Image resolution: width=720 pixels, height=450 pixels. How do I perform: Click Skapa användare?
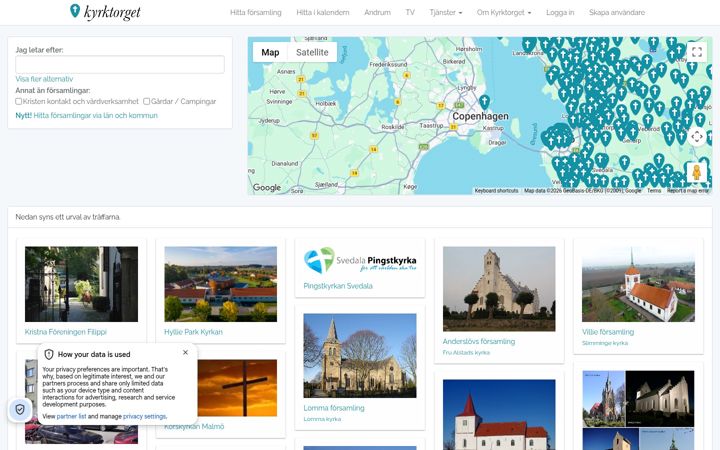click(617, 12)
